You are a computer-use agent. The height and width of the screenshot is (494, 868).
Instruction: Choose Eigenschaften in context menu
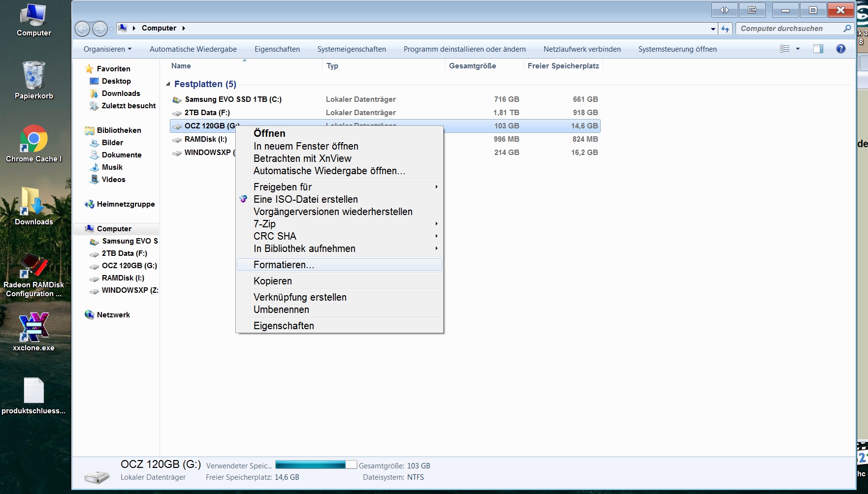click(x=339, y=326)
